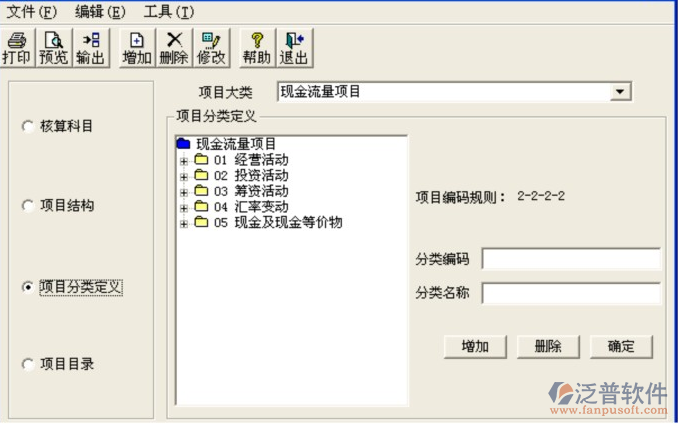Open the 项目大类 dropdown arrow
Viewport: 678px width, 426px height.
pyautogui.click(x=621, y=92)
